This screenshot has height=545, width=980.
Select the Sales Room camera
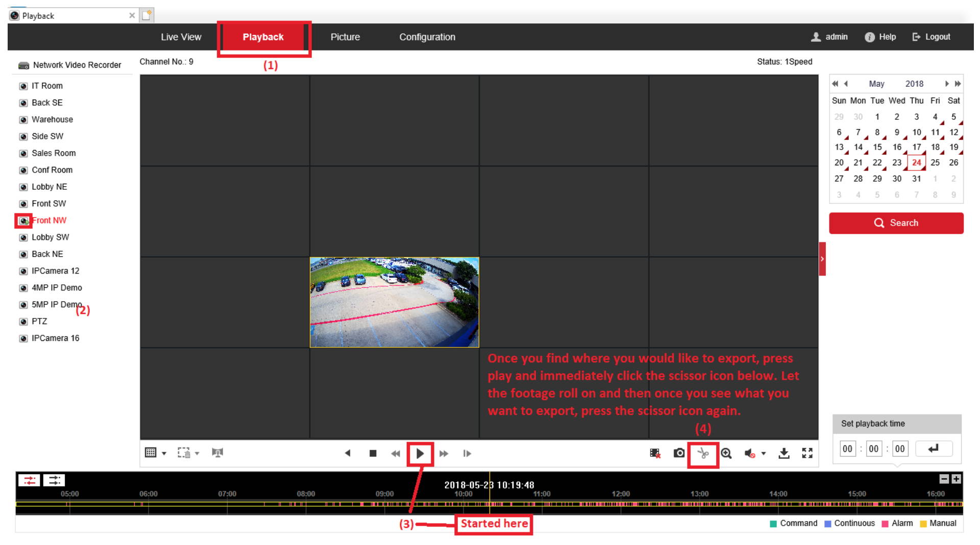(x=54, y=153)
